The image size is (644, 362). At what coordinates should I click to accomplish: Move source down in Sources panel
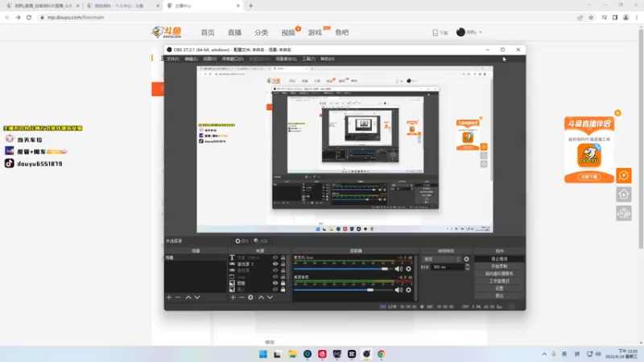click(x=270, y=297)
